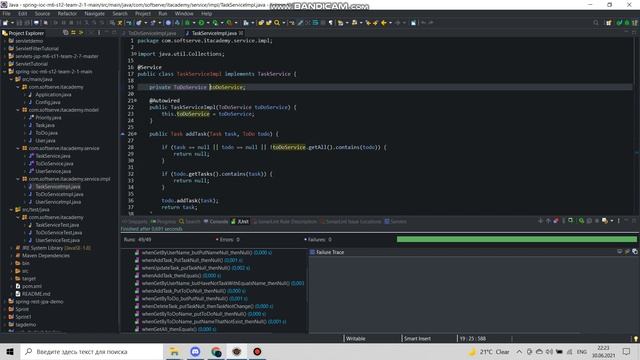The height and width of the screenshot is (360, 640).
Task: Click the magnifier Search icon in main toolbar
Action: (277, 23)
